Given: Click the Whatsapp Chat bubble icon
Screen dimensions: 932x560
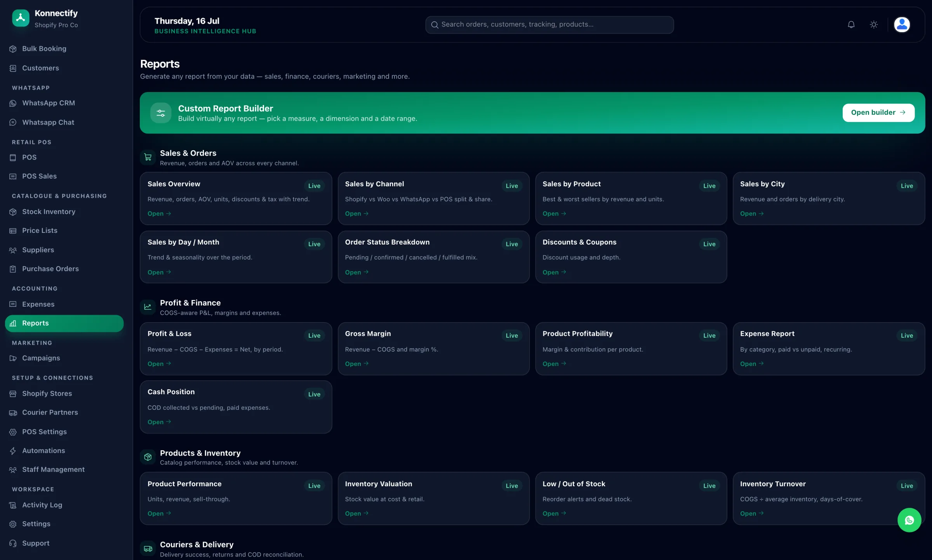Looking at the screenshot, I should click(13, 123).
